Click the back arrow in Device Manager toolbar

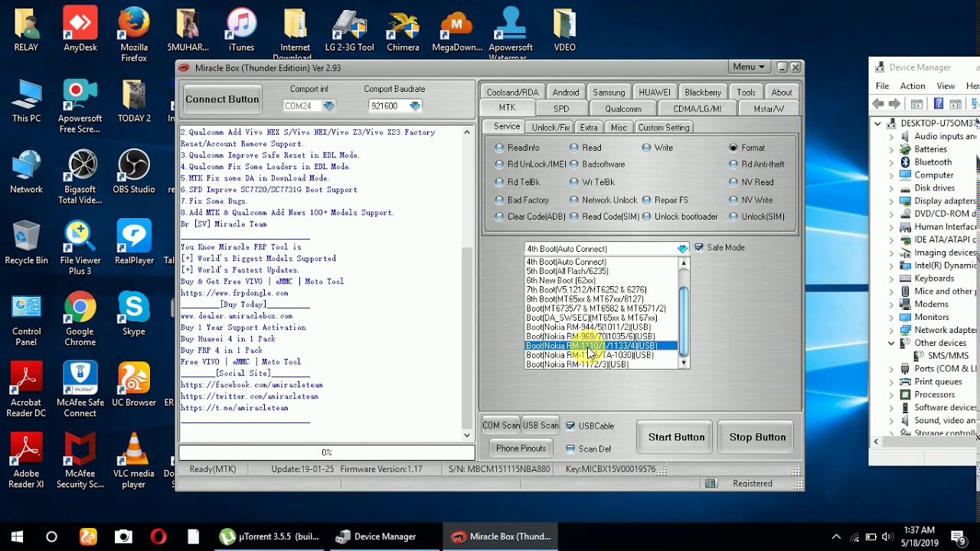tap(878, 104)
